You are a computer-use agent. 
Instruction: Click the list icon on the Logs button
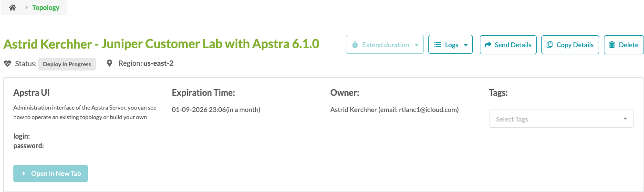pos(437,45)
